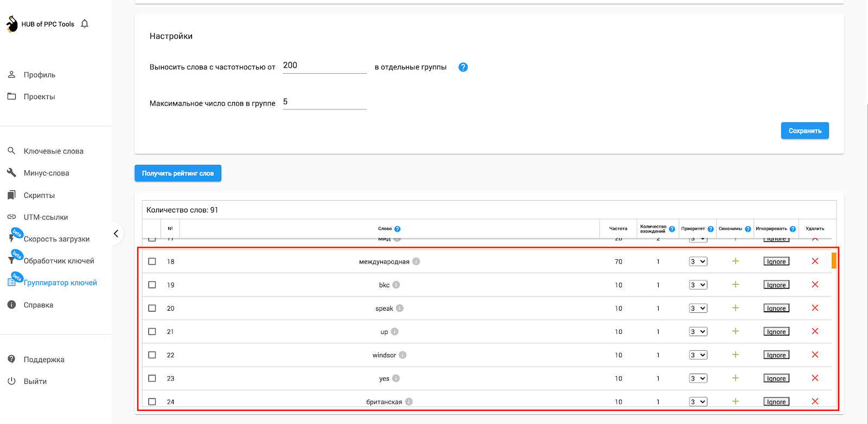The image size is (868, 424).
Task: Delete the word "международная" with red X
Action: (815, 261)
